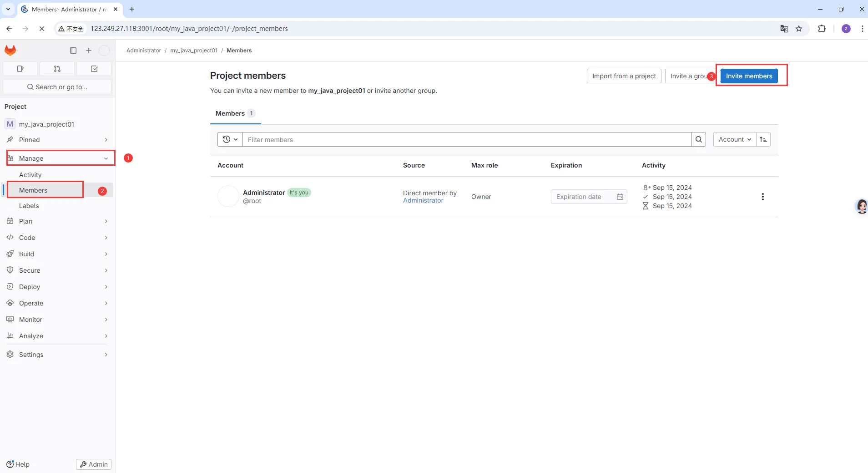This screenshot has width=868, height=473.
Task: Click the my_java_project01 breadcrumb link
Action: (194, 51)
